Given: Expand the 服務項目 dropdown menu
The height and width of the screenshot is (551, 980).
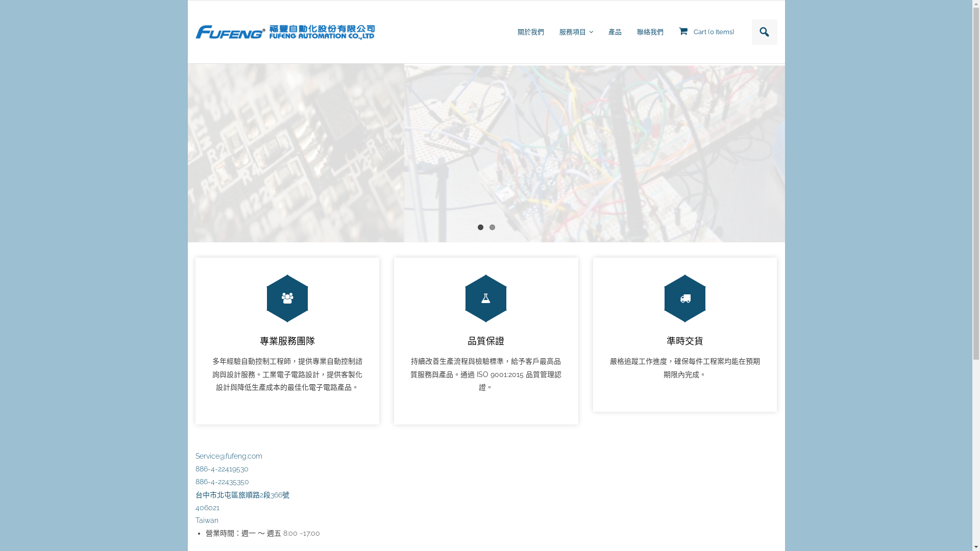Looking at the screenshot, I should pyautogui.click(x=572, y=32).
